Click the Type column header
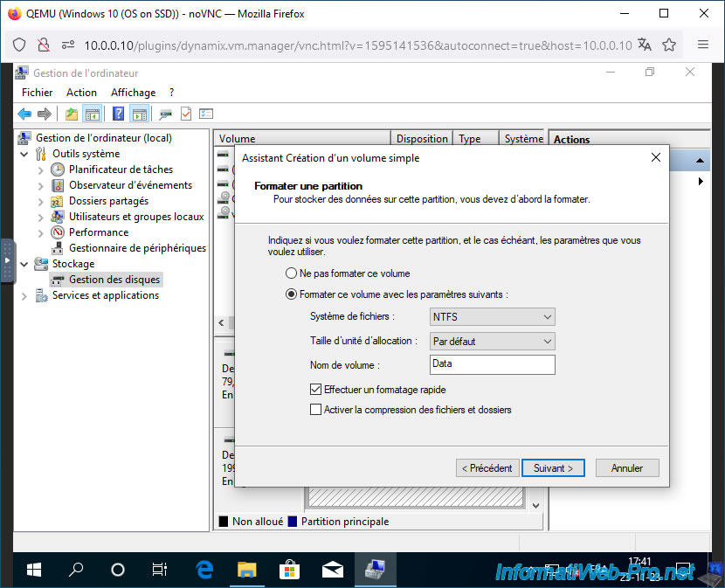This screenshot has width=725, height=588. (476, 138)
